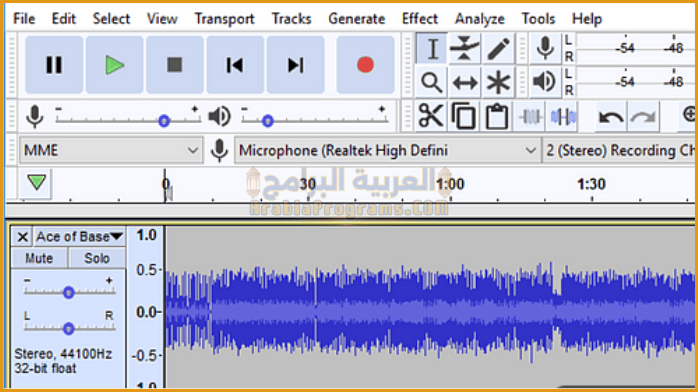The width and height of the screenshot is (698, 392).
Task: Click the vertical amplitude scale at 0.5
Action: coord(146,270)
